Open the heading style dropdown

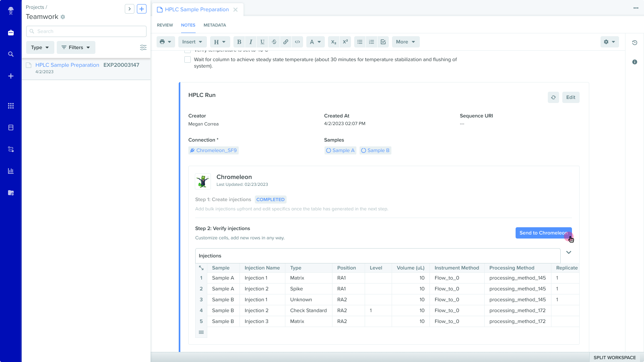point(220,42)
